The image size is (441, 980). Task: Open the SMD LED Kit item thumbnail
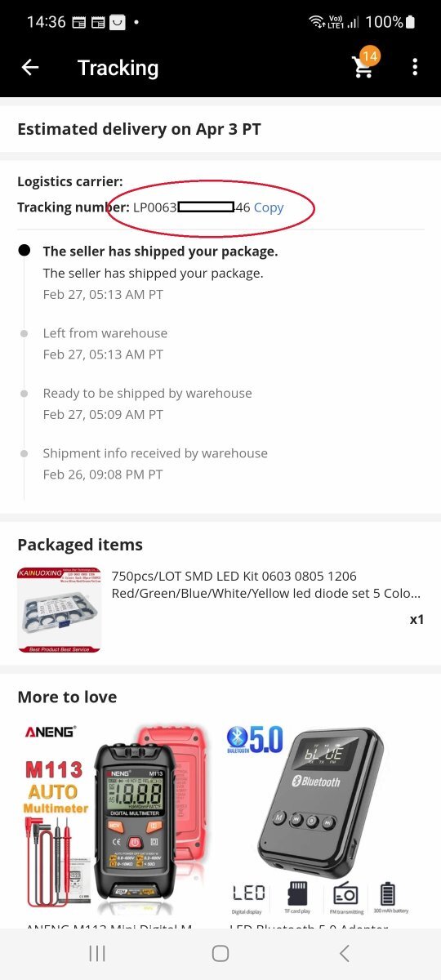click(59, 611)
